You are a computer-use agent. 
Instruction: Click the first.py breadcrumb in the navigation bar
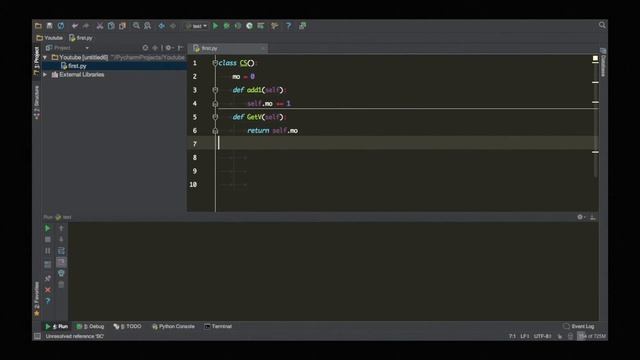pyautogui.click(x=81, y=38)
